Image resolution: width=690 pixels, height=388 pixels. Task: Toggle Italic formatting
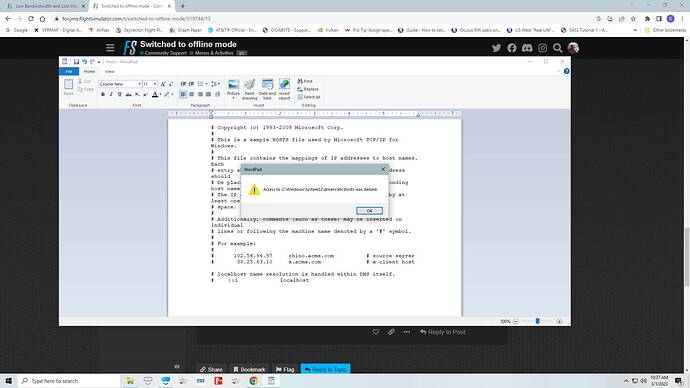coord(111,95)
